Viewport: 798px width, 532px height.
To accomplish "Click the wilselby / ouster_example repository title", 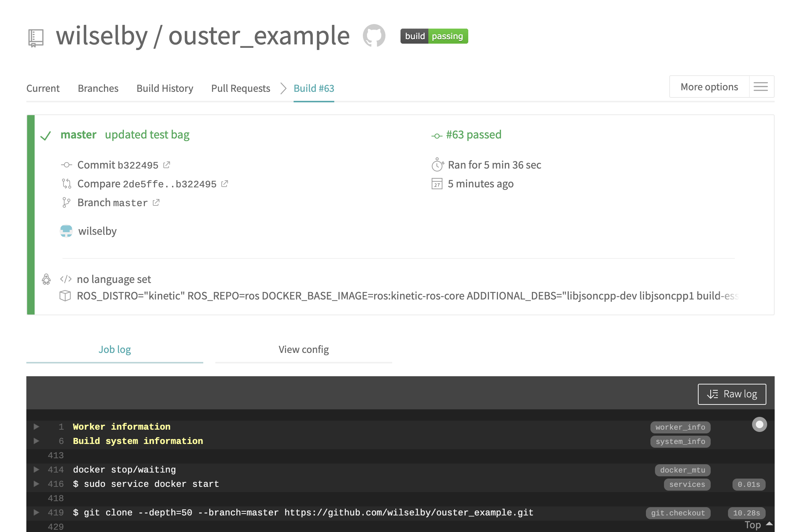I will click(203, 36).
